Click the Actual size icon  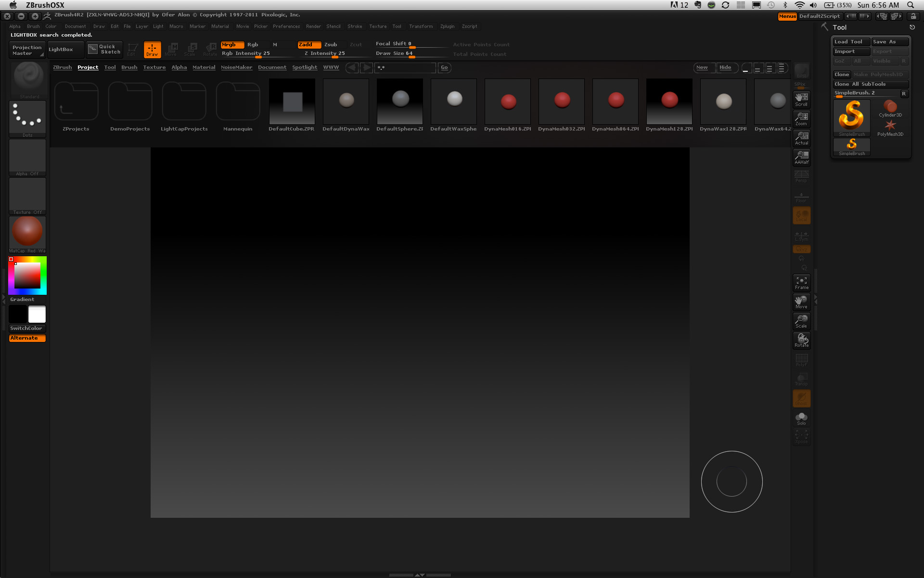point(801,138)
